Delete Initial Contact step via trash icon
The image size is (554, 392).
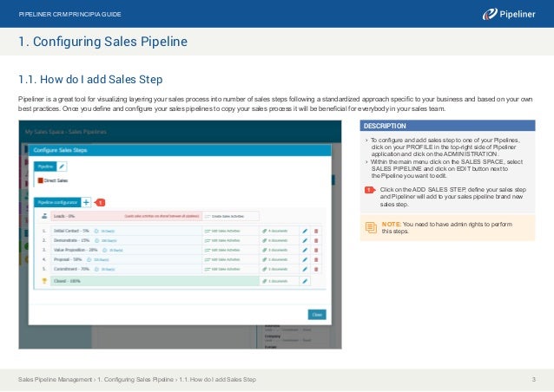316,231
